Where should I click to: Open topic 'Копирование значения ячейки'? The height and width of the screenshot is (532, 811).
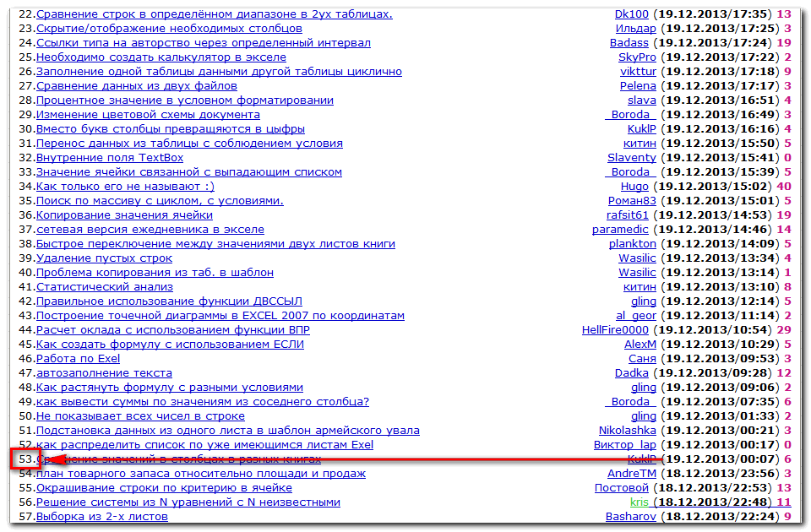click(x=124, y=215)
